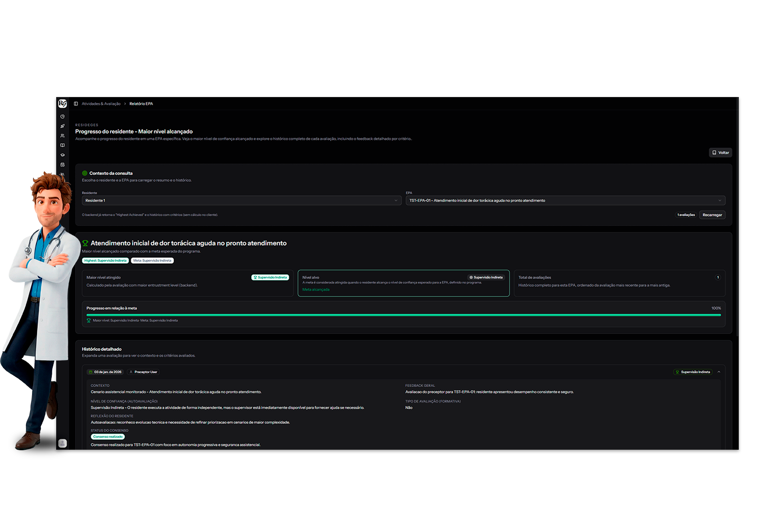The height and width of the screenshot is (532, 765).
Task: Click the Relatório EPA breadcrumb
Action: tap(141, 104)
